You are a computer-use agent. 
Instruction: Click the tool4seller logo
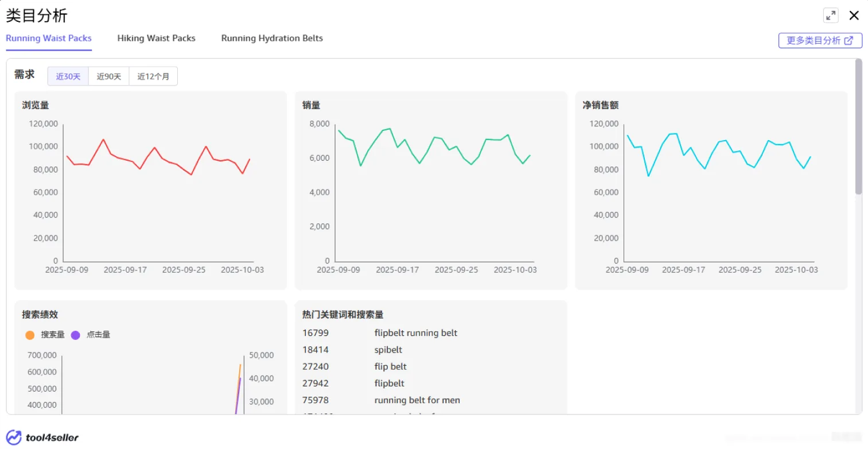42,438
